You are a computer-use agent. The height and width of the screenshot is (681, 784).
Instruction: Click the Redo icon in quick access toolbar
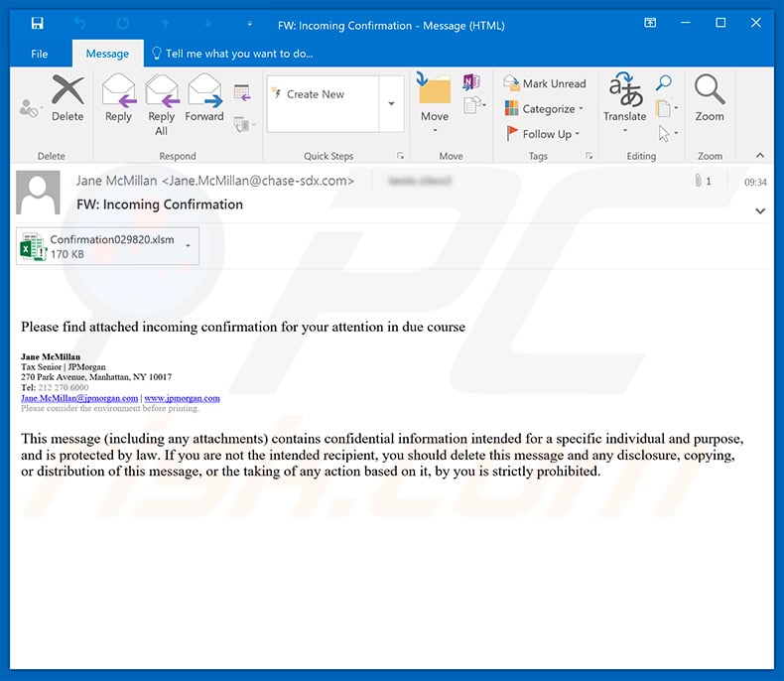[x=123, y=24]
